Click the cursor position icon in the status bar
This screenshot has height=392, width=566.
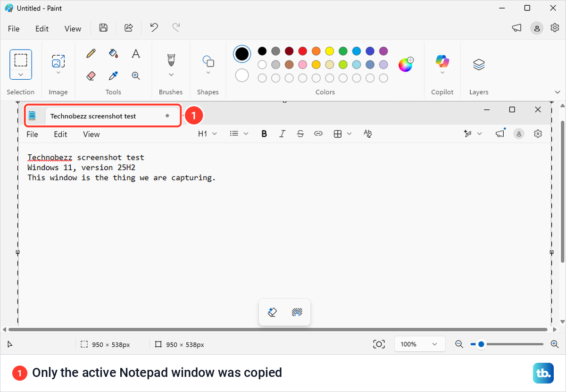(10, 345)
